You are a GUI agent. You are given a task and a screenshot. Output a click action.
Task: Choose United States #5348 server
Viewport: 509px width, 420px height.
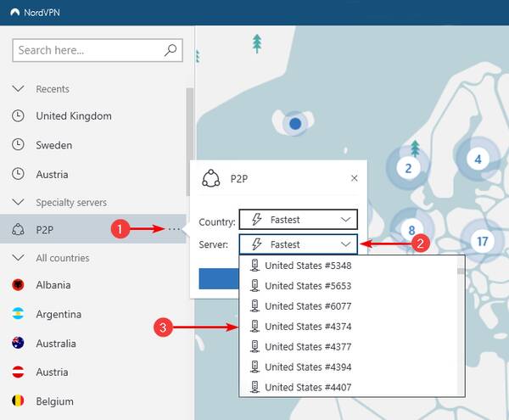click(x=348, y=266)
